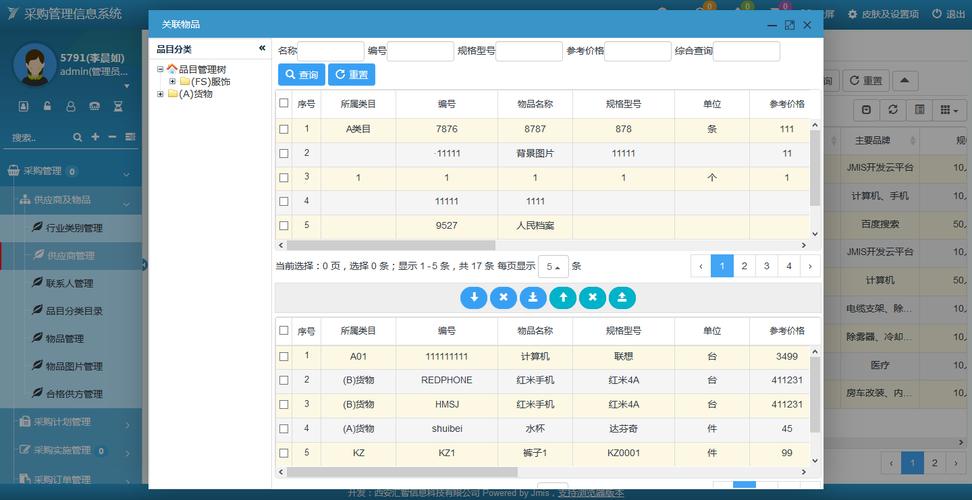
Task: Click the telephone icon under avatar
Action: coord(94,107)
